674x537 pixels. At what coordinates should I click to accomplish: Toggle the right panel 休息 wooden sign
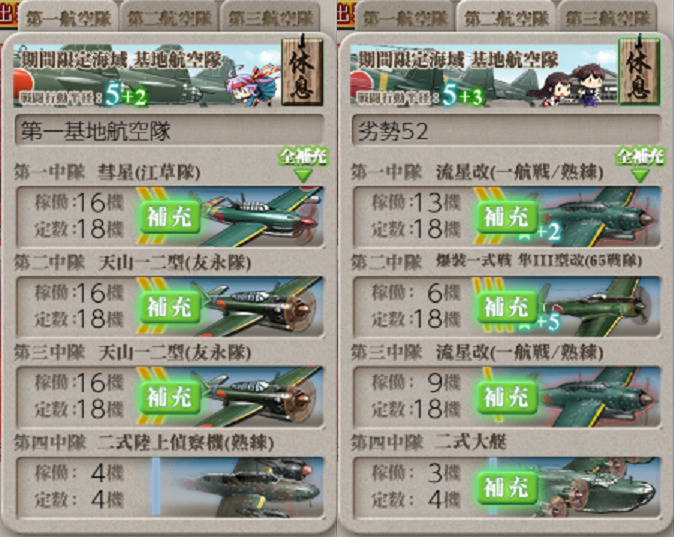639,71
